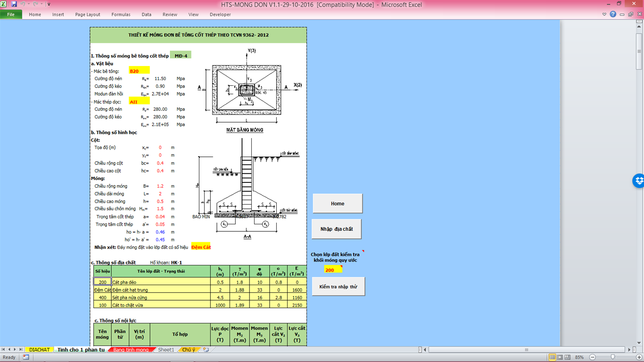644x362 pixels.
Task: Open Microsoft Excel Help question mark icon
Action: click(613, 14)
